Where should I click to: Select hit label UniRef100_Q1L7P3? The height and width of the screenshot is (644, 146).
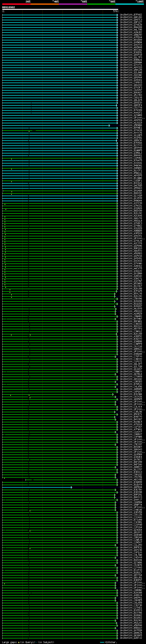pyautogui.click(x=131, y=58)
